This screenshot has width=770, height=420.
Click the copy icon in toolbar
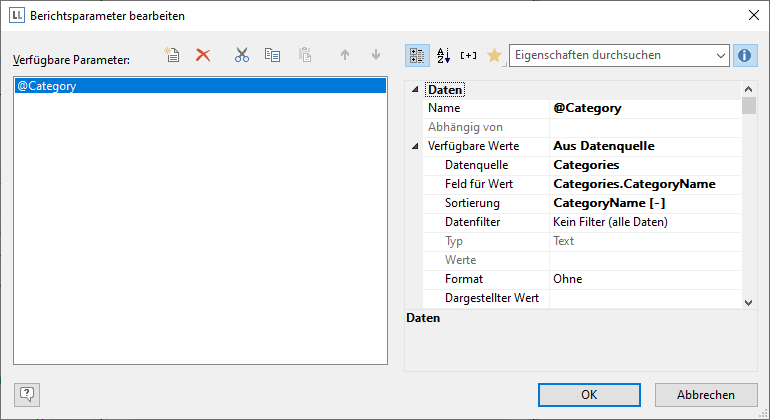272,56
